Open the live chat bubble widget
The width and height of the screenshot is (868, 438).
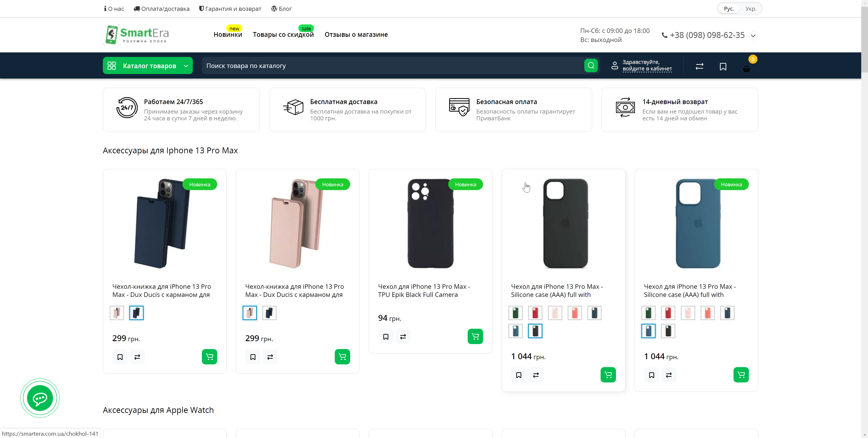pyautogui.click(x=40, y=398)
